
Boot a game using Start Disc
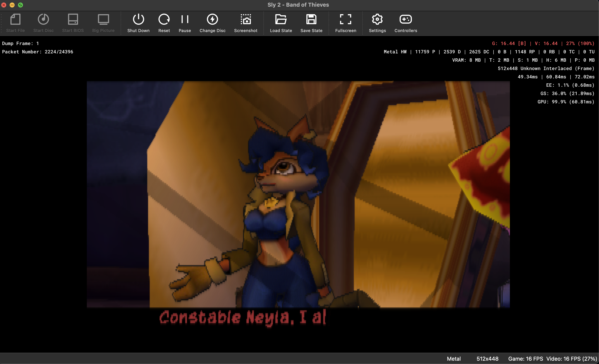[x=43, y=23]
